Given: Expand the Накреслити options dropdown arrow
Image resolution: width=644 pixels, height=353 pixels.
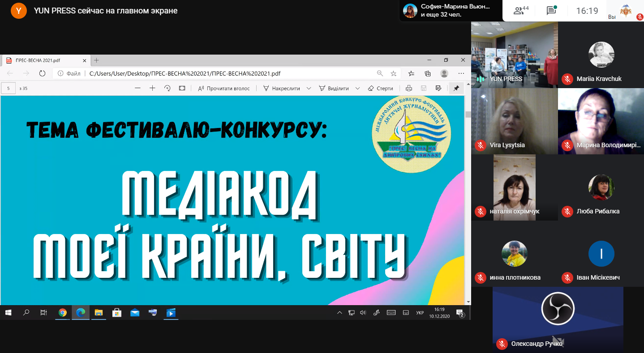Looking at the screenshot, I should click(309, 88).
